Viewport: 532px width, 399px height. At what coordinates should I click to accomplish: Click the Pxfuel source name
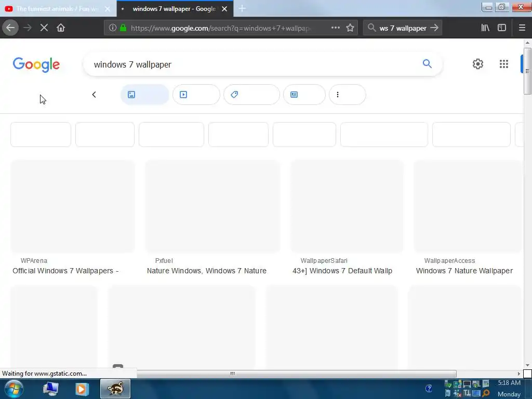click(164, 261)
